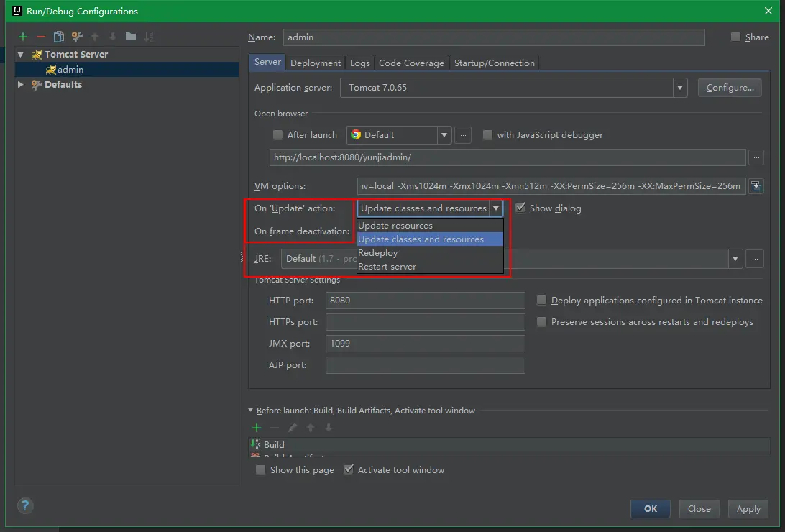Switch to the Logs tab
785x532 pixels.
tap(359, 63)
